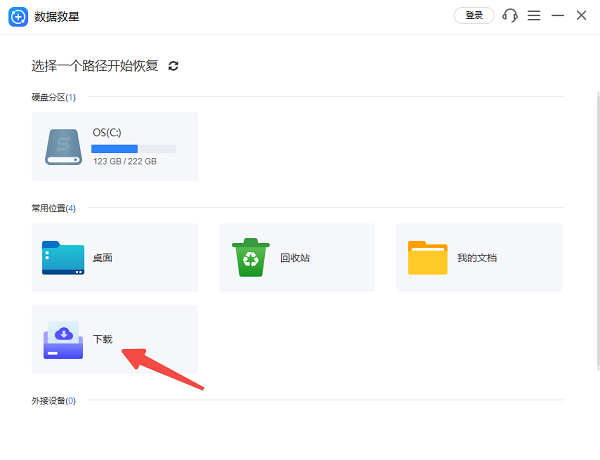Click the 外接设备(0) section header
The width and height of the screenshot is (600, 460).
[54, 400]
